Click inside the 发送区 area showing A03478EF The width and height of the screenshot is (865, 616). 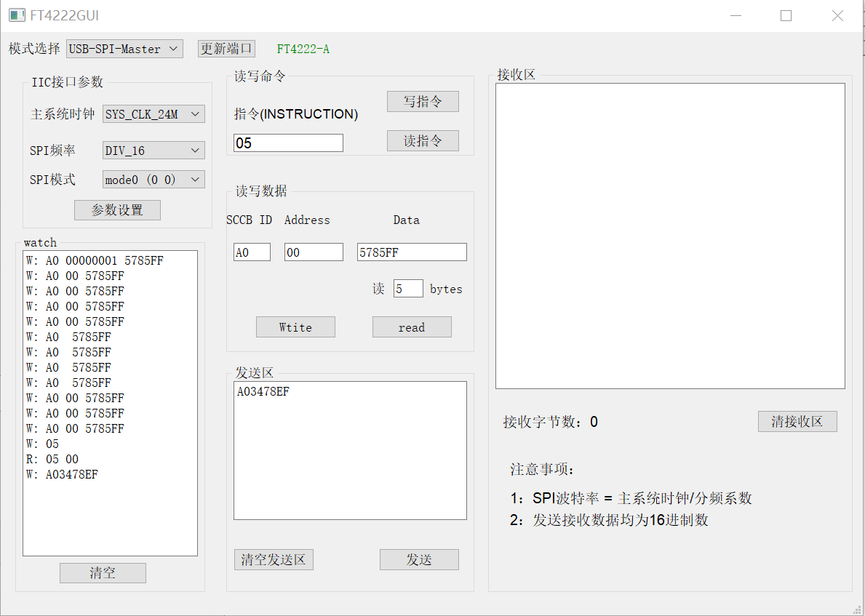[x=349, y=451]
